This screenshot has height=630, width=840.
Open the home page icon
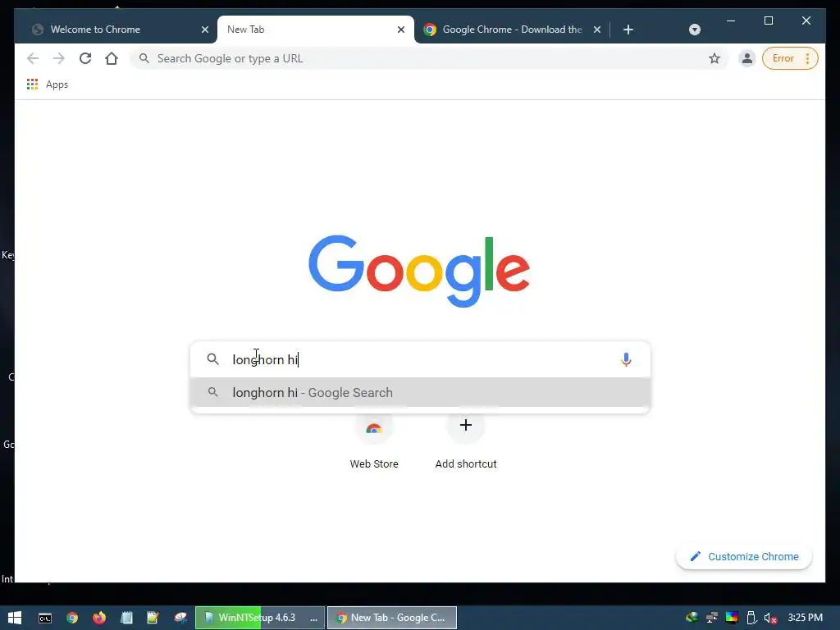point(112,58)
